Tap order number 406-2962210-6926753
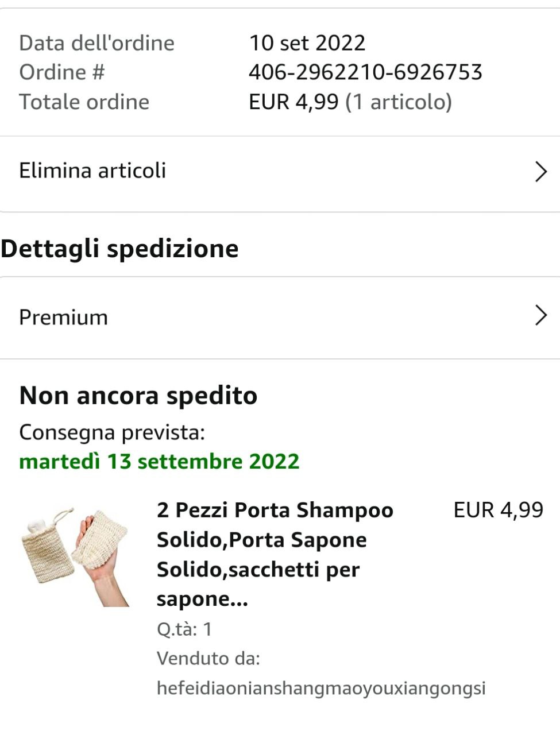Screen dimensions: 560x735 click(365, 72)
